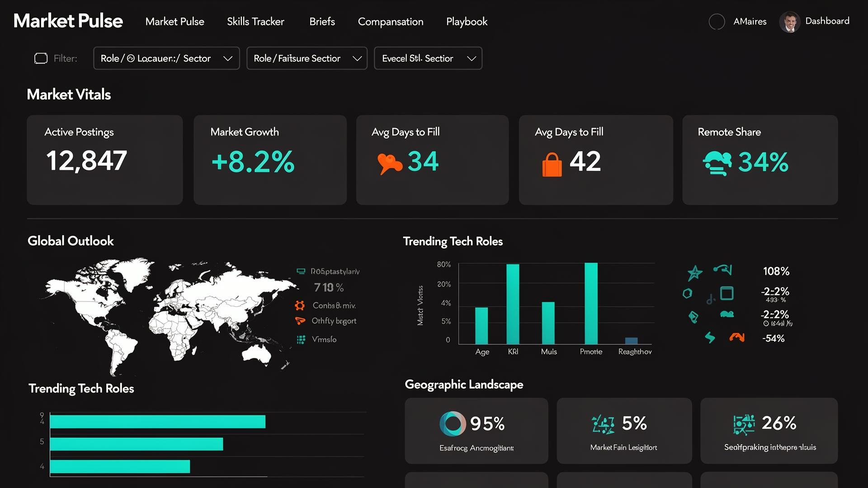Select the star icon in Trending Tech Roles panel
868x488 pixels.
[695, 273]
